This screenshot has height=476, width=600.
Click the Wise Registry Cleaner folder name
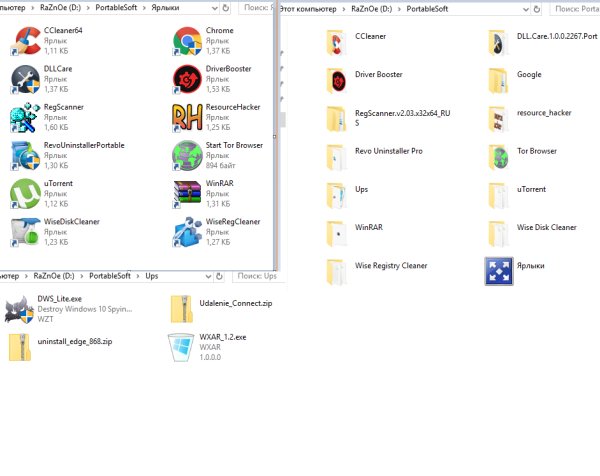pyautogui.click(x=391, y=266)
